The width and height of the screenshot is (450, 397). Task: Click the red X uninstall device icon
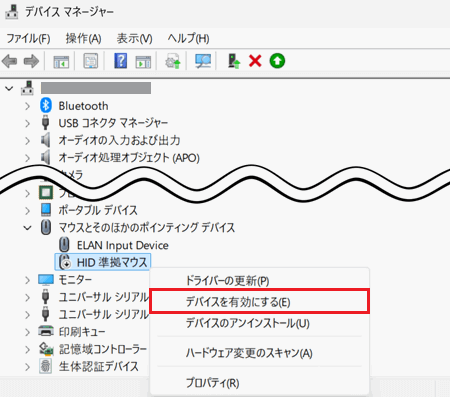[255, 61]
